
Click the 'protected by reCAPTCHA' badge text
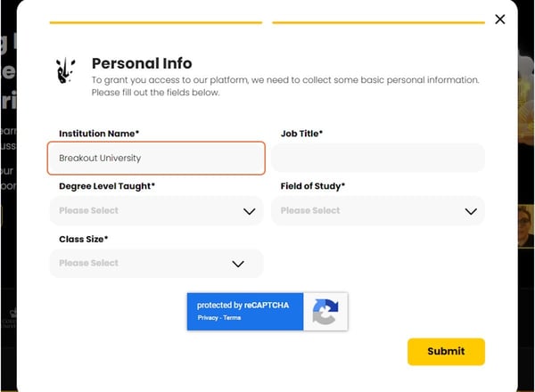[243, 306]
